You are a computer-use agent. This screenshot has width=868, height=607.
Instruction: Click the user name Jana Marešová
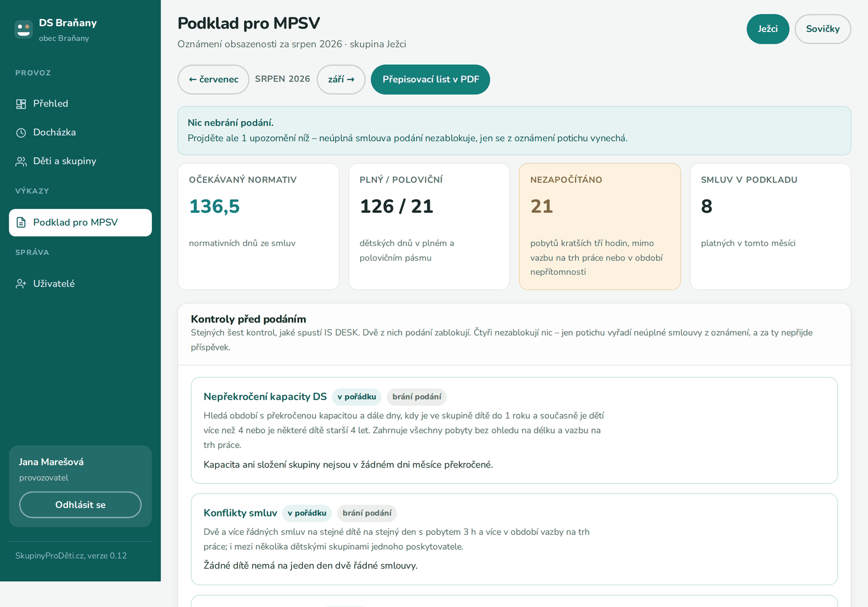(52, 462)
